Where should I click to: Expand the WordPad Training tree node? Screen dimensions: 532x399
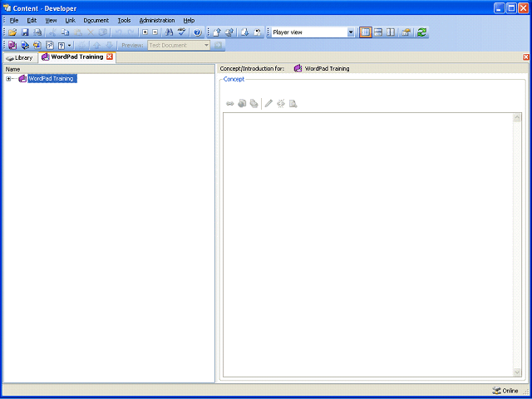coord(8,79)
